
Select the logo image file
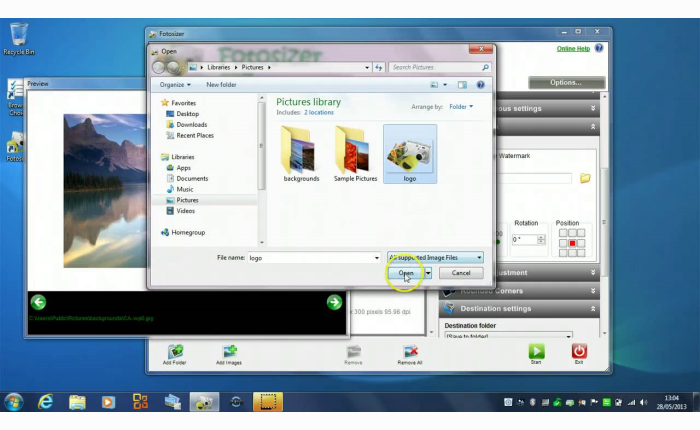pos(410,154)
